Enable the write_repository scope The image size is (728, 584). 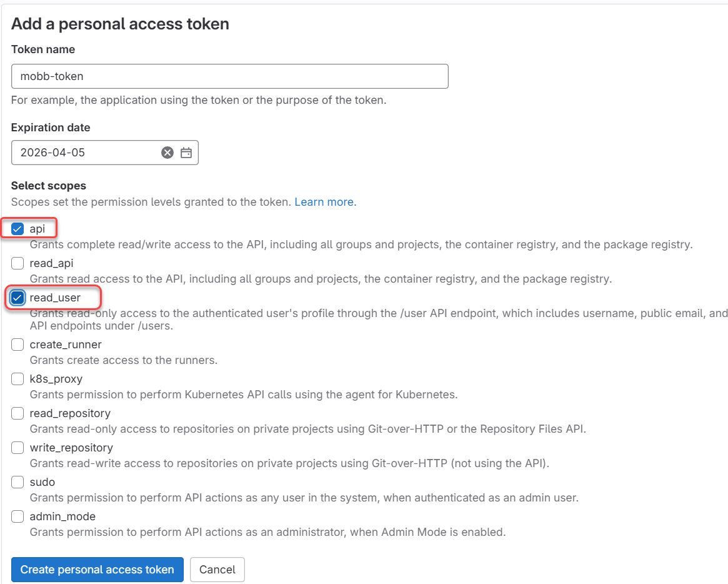point(17,447)
